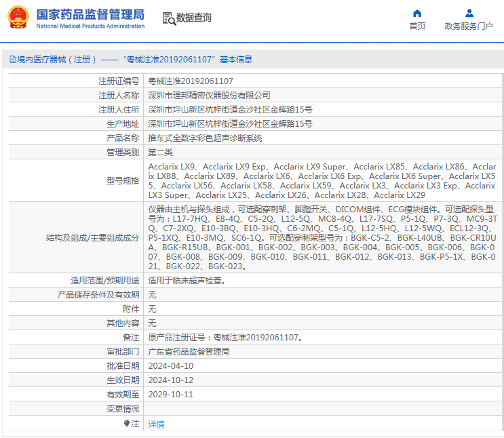This screenshot has width=504, height=438.
Task: Click the address value in the 生产地址 row
Action: (x=230, y=123)
